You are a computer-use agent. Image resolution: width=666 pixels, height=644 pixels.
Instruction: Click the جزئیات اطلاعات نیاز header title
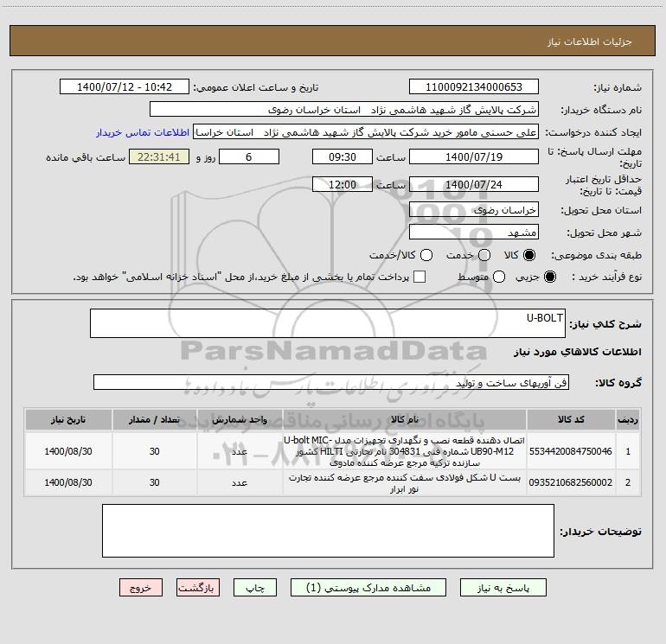coord(590,41)
